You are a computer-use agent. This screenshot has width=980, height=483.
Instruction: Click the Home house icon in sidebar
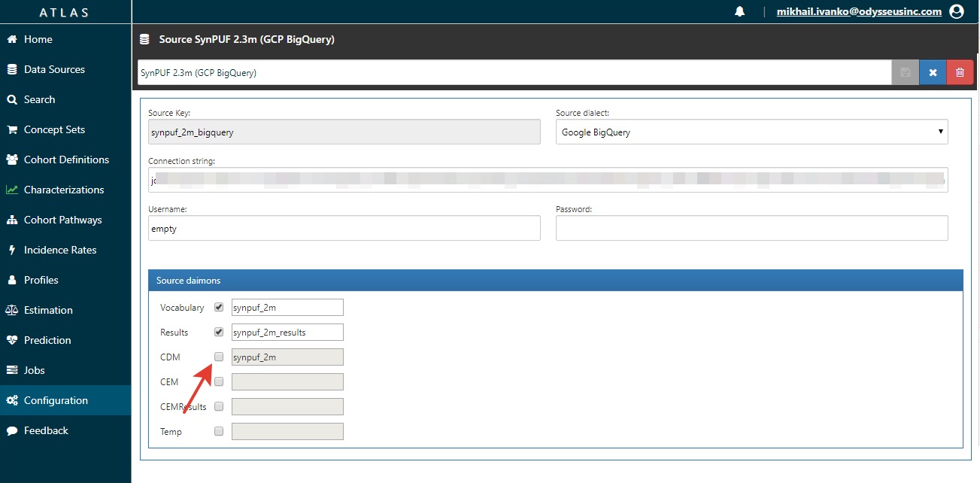12,39
